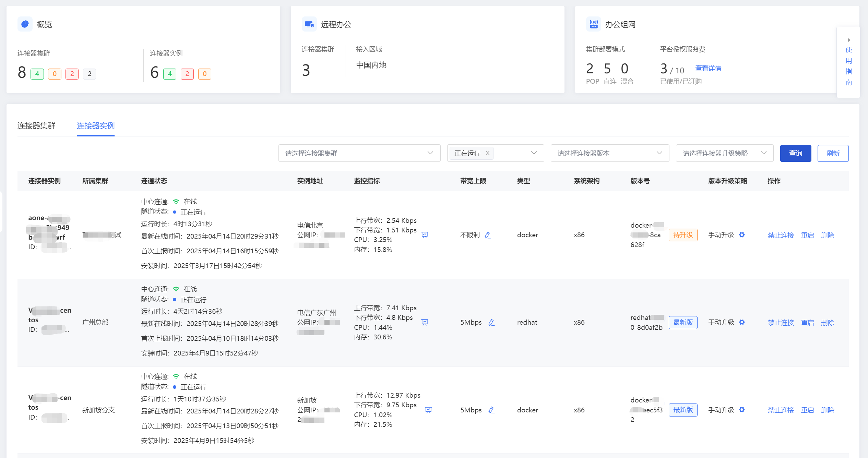Open upgrade policy gear for 新加坡分支 row
The width and height of the screenshot is (868, 458).
742,410
